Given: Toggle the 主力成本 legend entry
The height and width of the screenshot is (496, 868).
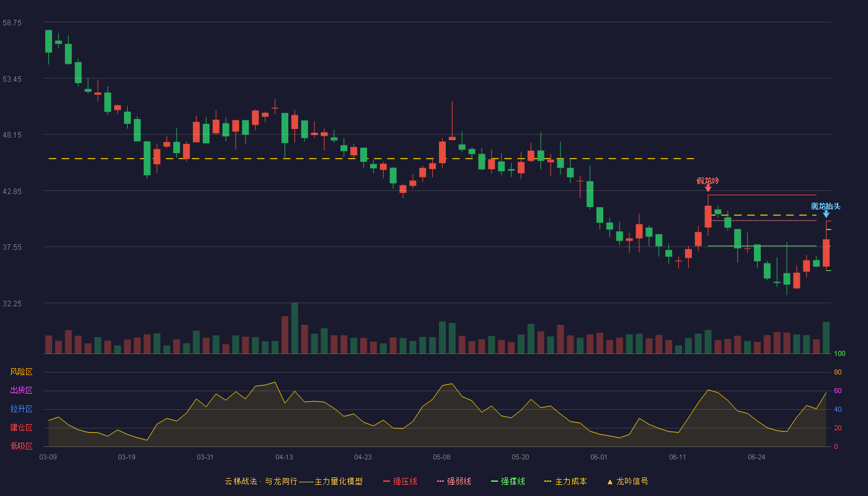Looking at the screenshot, I should click(x=565, y=481).
